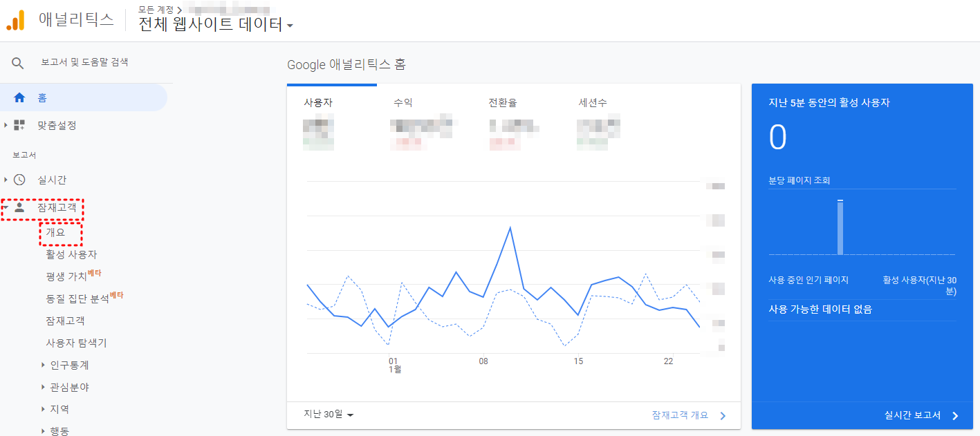
Task: Click the 사용 중인 인기 페이지 column label
Action: point(808,280)
